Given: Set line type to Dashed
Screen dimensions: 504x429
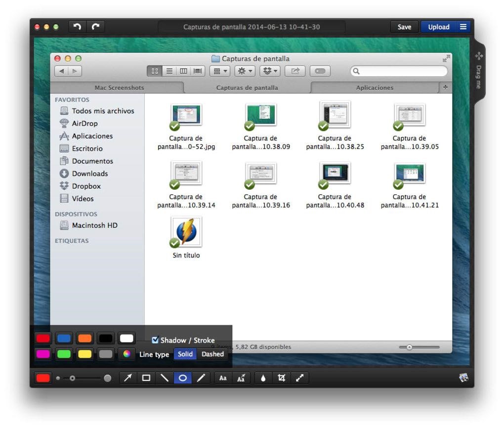Looking at the screenshot, I should coord(212,354).
